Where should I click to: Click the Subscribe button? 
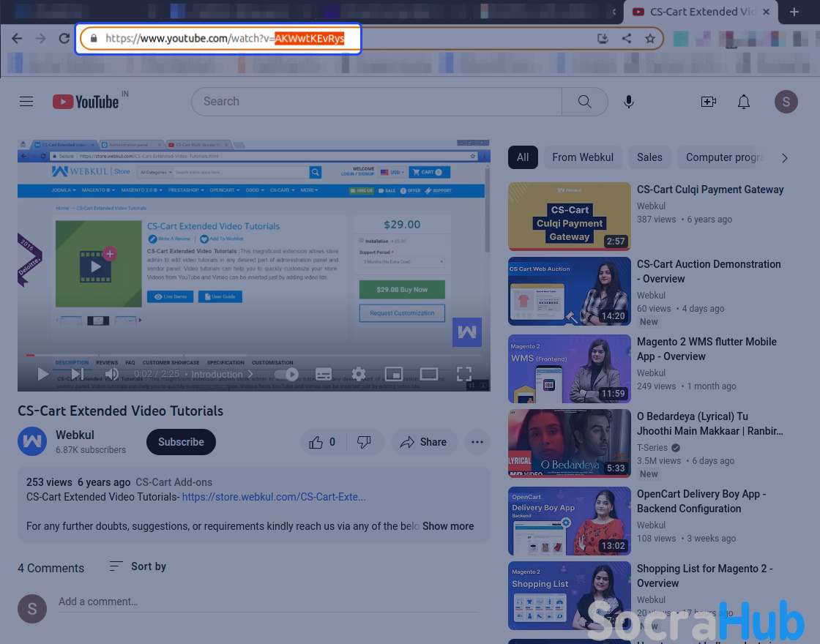[181, 442]
